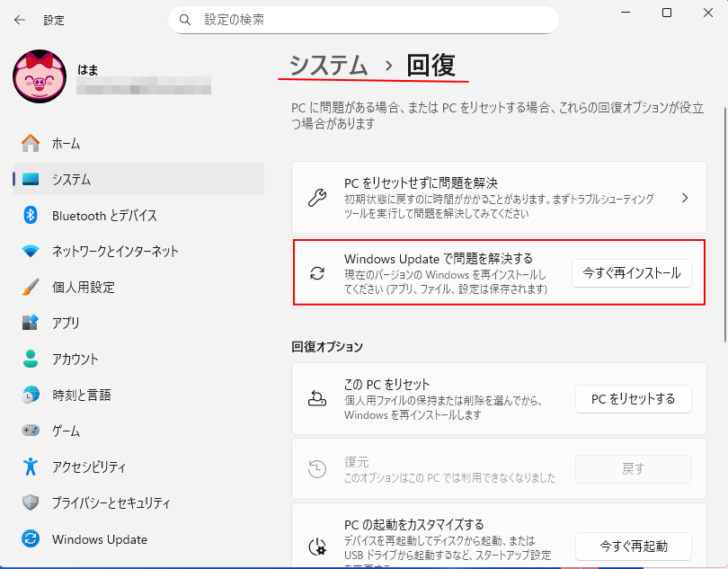Open アクセシビリティ settings page
The width and height of the screenshot is (728, 569).
click(138, 467)
